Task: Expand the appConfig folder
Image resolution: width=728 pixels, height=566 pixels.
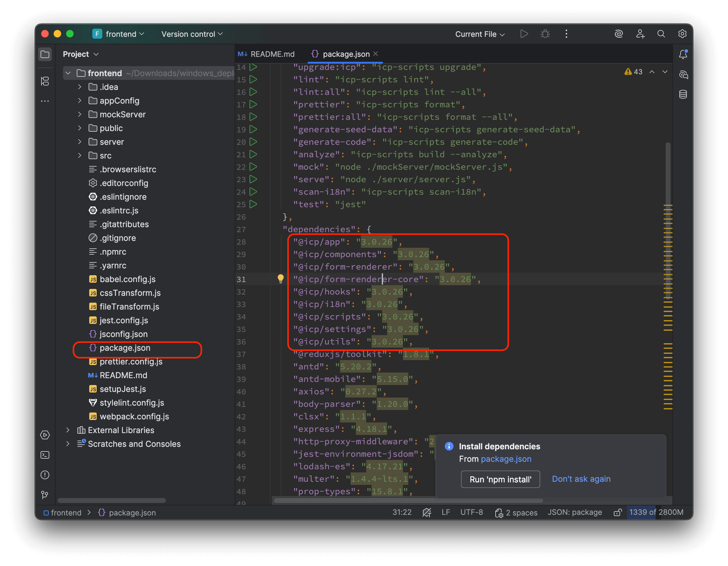Action: 79,100
